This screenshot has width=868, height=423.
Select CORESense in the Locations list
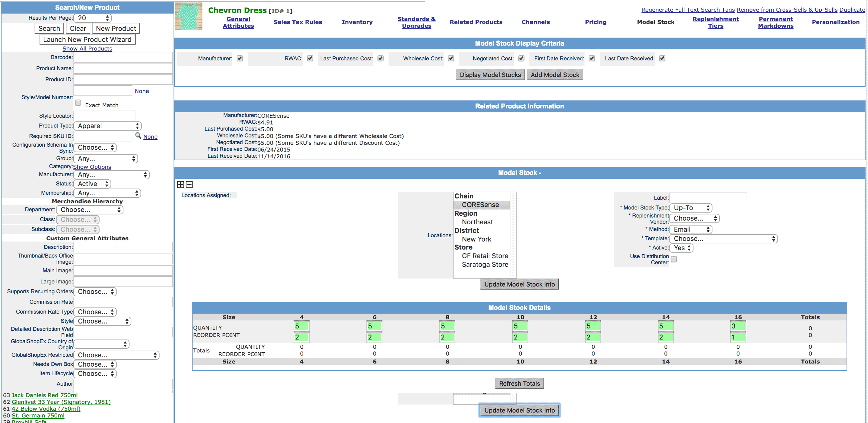pyautogui.click(x=481, y=205)
